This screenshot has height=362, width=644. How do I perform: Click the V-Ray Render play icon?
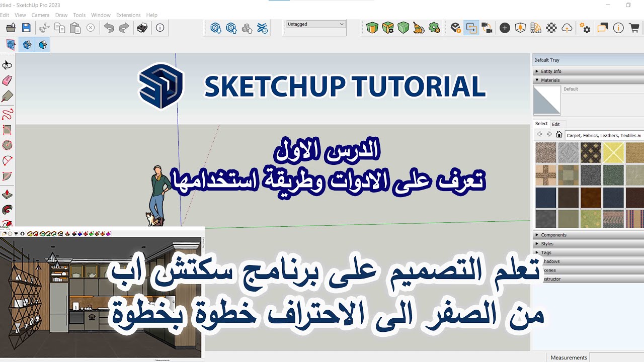pos(456,28)
